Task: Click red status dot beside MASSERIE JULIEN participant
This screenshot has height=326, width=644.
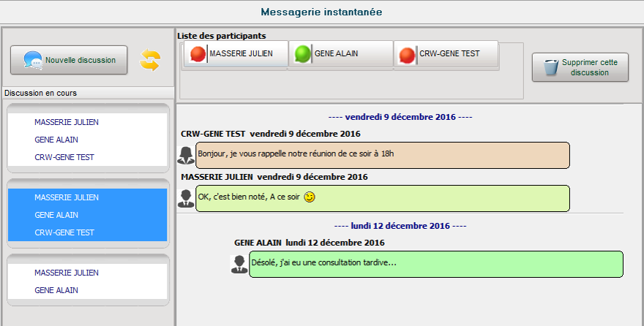Action: (x=198, y=54)
